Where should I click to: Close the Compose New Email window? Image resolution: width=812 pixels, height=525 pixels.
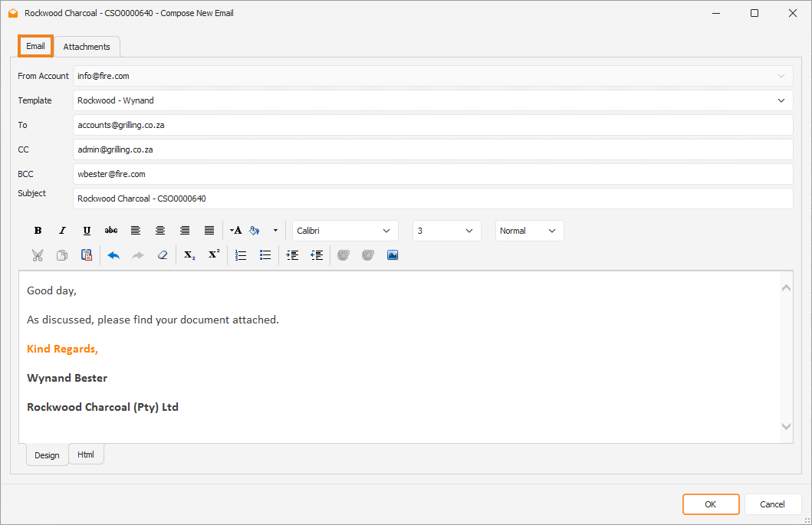(793, 13)
